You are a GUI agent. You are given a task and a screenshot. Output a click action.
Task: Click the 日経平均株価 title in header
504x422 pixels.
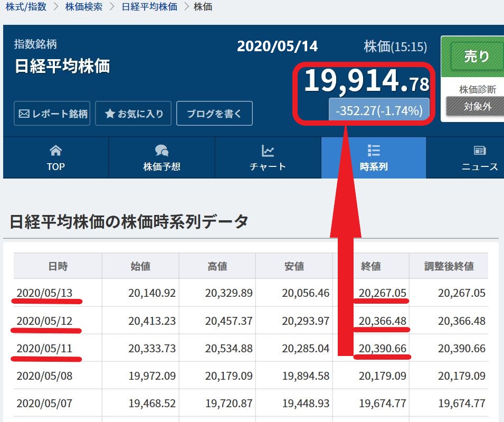coord(62,66)
